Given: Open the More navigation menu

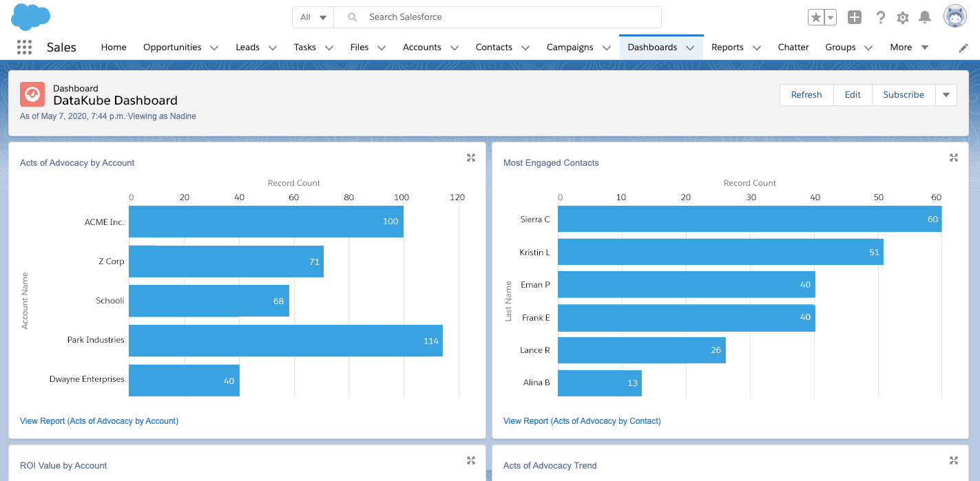Looking at the screenshot, I should [909, 47].
